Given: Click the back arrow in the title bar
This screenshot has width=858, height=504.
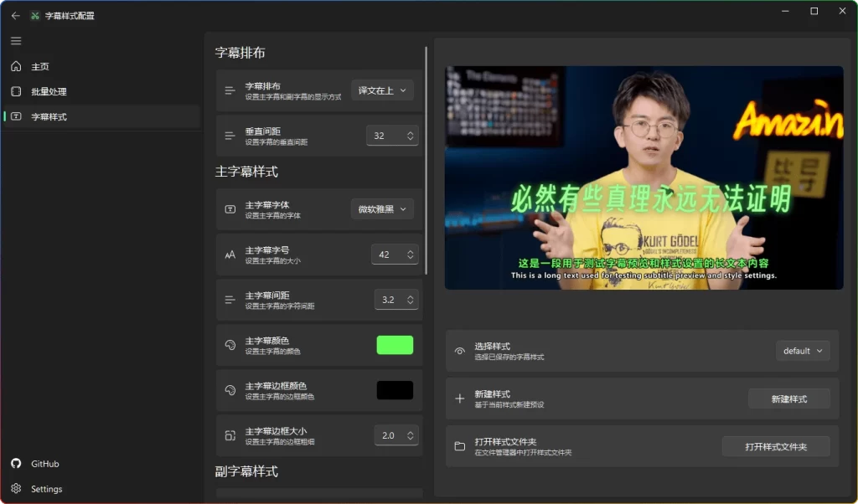Looking at the screenshot, I should 15,14.
